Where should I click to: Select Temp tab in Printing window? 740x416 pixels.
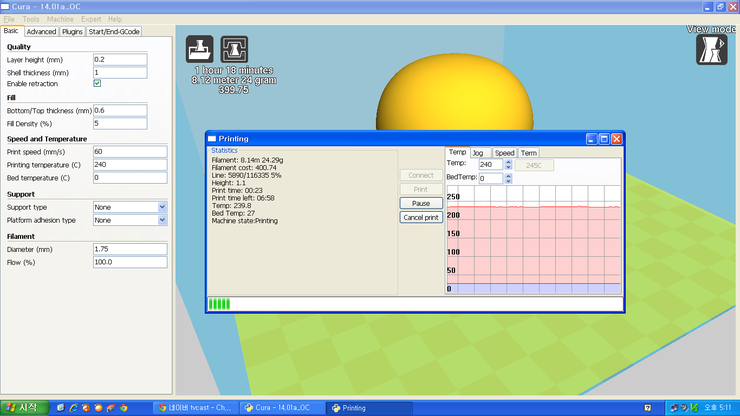pyautogui.click(x=457, y=152)
